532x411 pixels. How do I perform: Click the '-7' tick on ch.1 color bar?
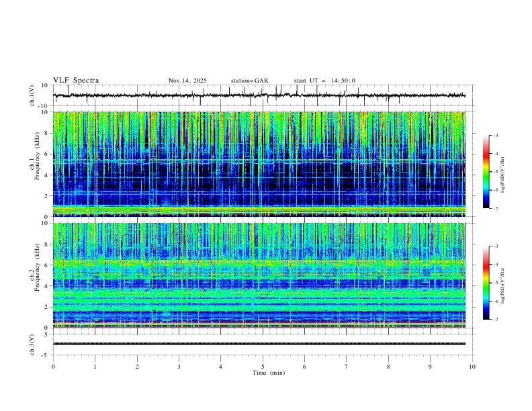tap(496, 209)
